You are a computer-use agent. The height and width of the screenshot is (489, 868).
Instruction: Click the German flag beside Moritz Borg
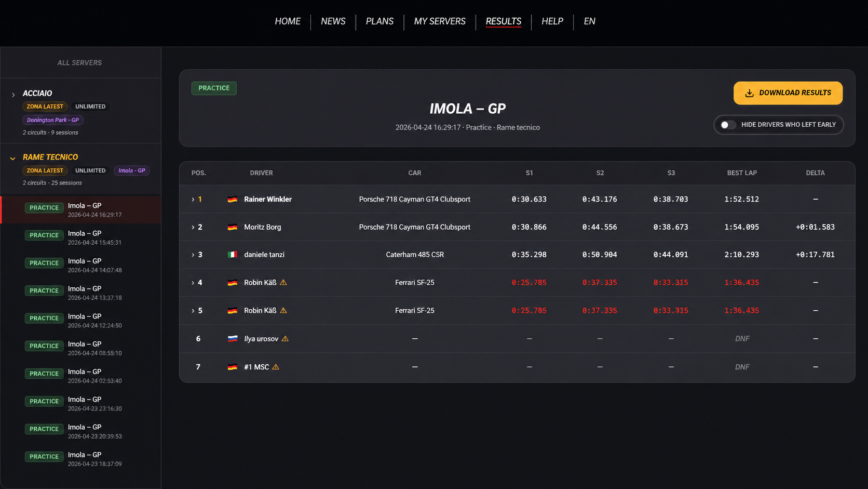[x=232, y=227]
